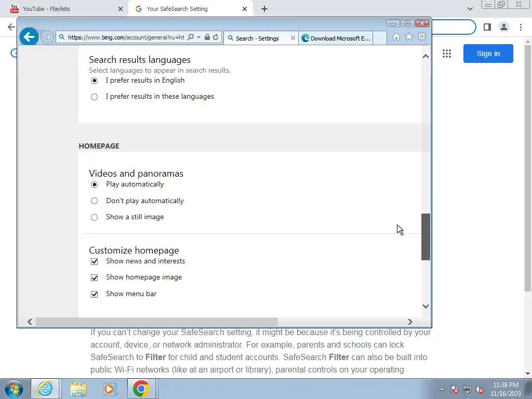
Task: Click the IE horizontal scrollbar left arrow
Action: [30, 322]
